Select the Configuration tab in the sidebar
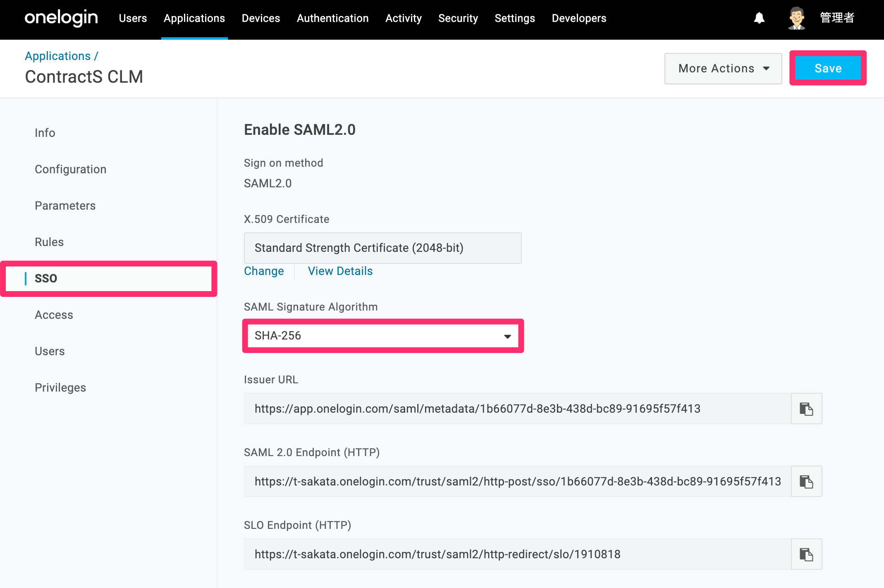Viewport: 884px width, 588px height. pyautogui.click(x=71, y=169)
